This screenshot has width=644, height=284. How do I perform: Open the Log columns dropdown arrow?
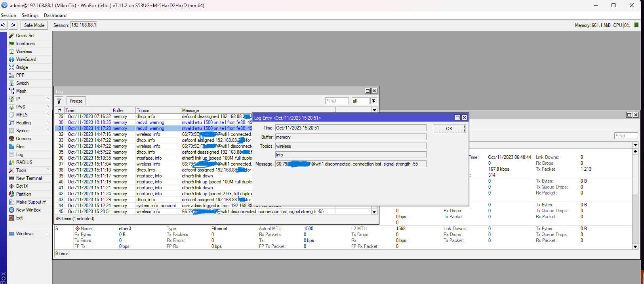click(374, 110)
